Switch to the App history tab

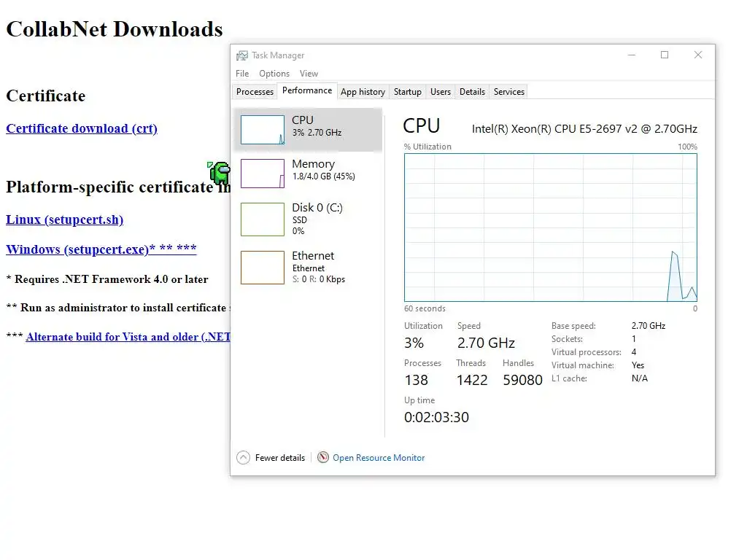(363, 91)
